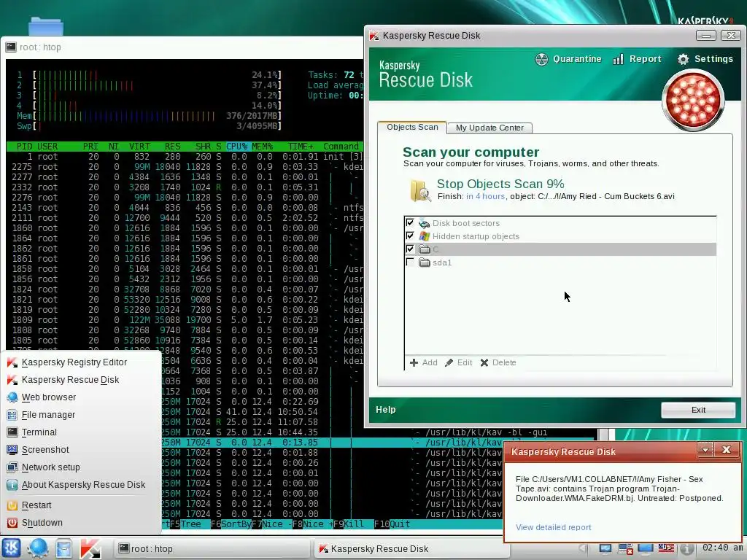
Task: Open the Report view
Action: pyautogui.click(x=638, y=59)
